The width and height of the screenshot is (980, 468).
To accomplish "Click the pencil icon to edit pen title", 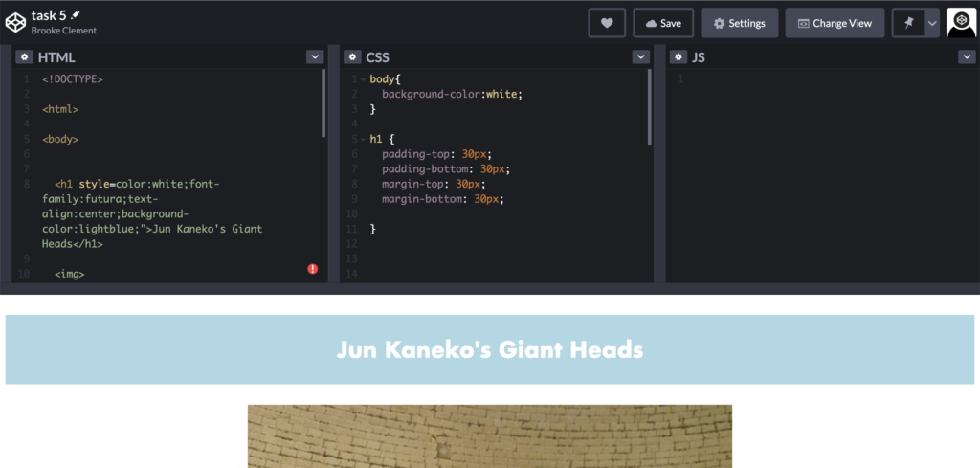I will (x=77, y=15).
